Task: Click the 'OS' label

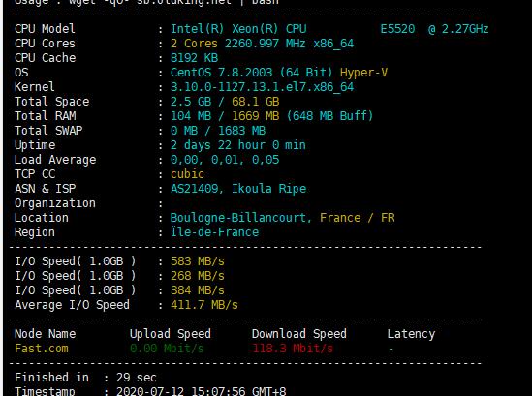Action: pyautogui.click(x=21, y=73)
